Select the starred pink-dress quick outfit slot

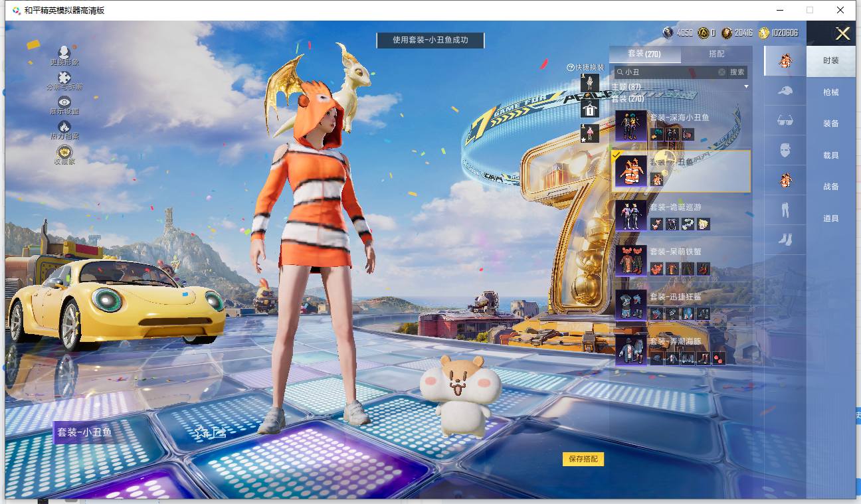point(590,133)
